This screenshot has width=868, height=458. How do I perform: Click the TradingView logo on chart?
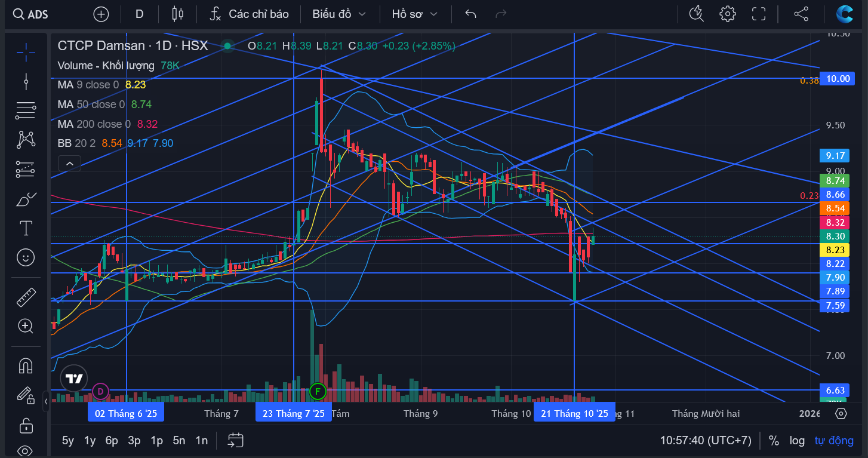pos(74,379)
